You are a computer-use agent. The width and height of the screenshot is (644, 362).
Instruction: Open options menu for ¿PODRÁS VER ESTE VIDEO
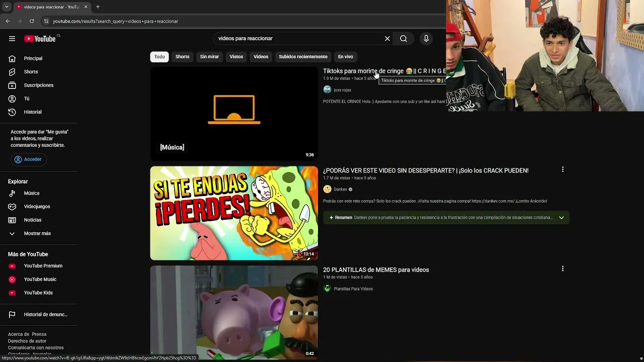pos(562,169)
